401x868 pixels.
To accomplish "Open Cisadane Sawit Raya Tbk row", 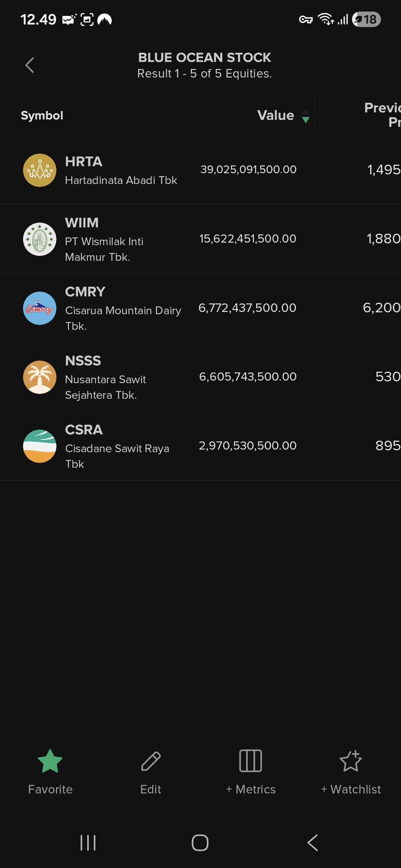I will click(117, 448).
